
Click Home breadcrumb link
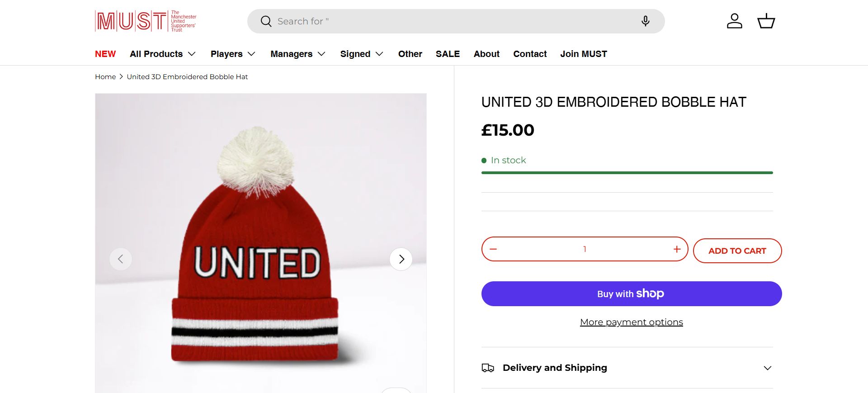105,77
